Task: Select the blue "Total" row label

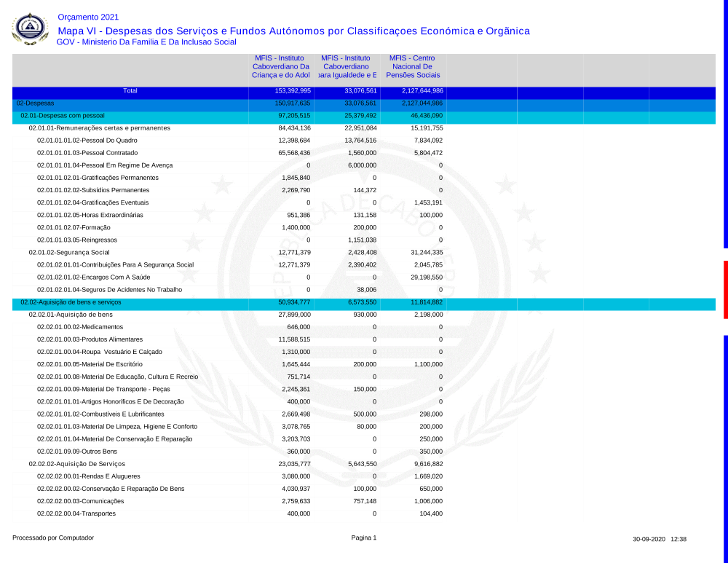Action: [130, 91]
